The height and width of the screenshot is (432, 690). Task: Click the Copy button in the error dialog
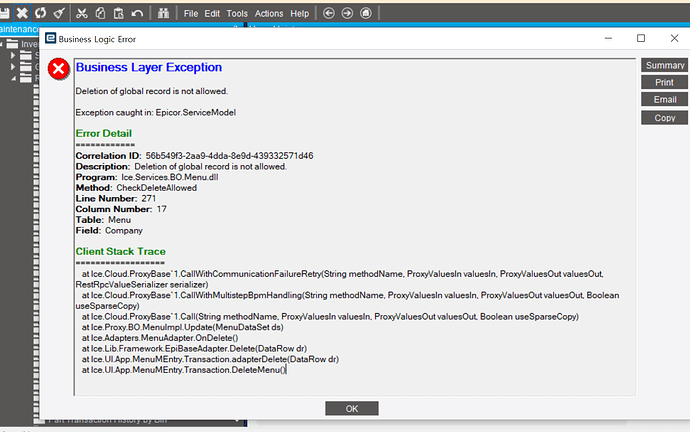664,118
